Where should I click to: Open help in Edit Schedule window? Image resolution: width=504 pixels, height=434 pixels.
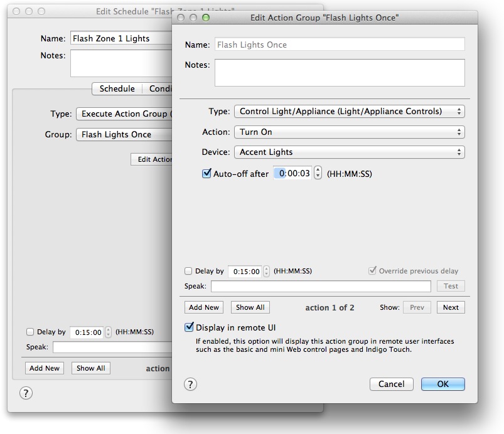[26, 393]
